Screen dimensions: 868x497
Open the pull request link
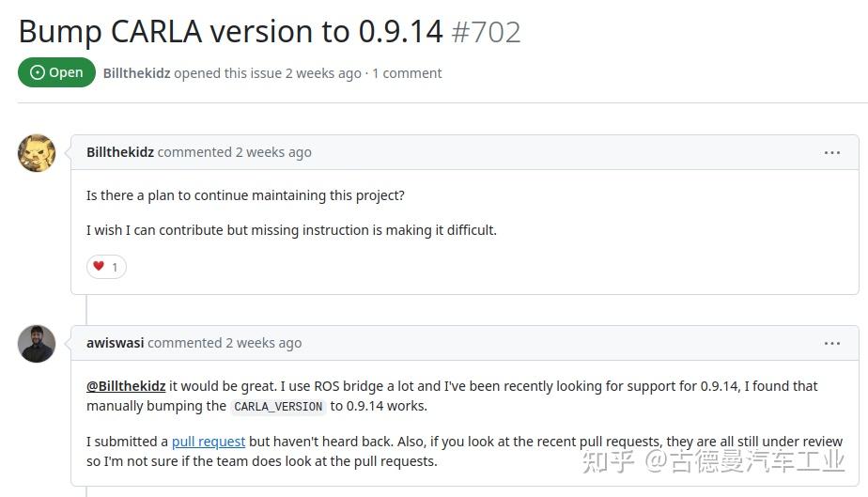coord(209,442)
